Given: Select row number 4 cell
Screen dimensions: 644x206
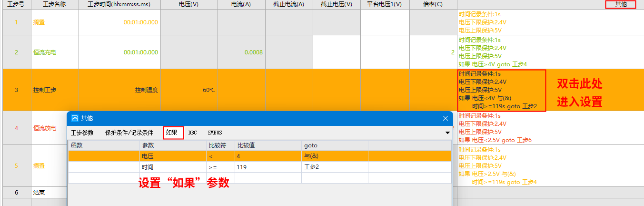Looking at the screenshot, I should point(16,128).
